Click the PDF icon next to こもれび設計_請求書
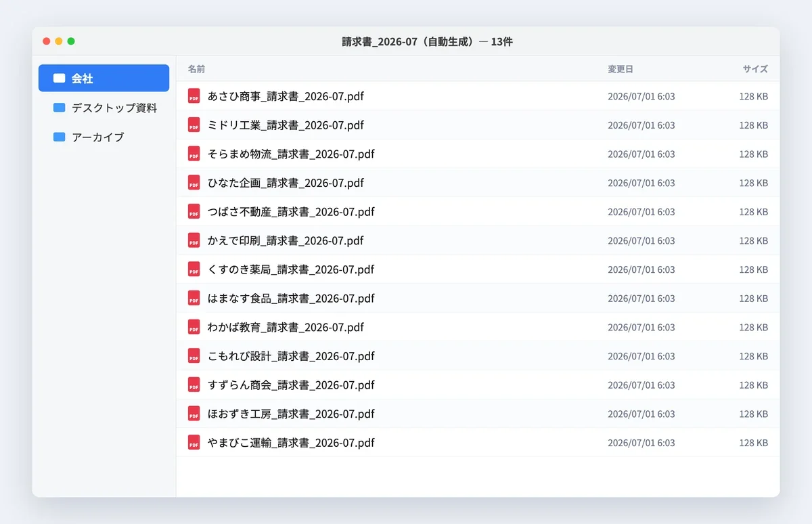 pos(194,356)
